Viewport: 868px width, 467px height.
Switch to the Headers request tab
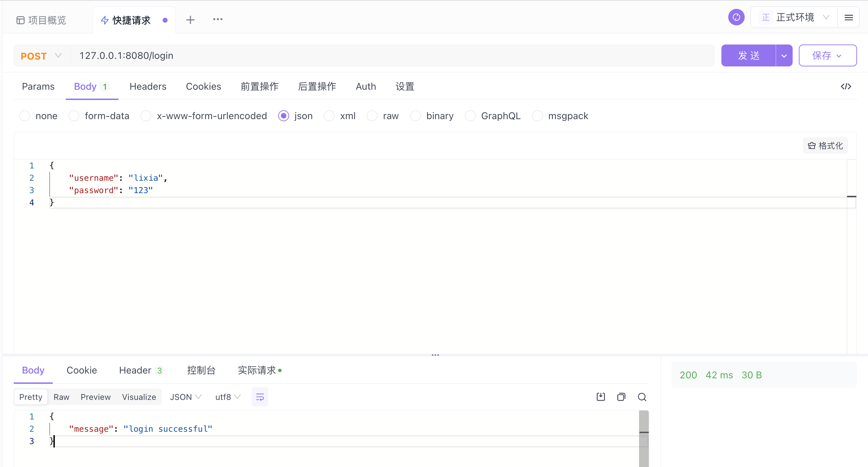148,87
